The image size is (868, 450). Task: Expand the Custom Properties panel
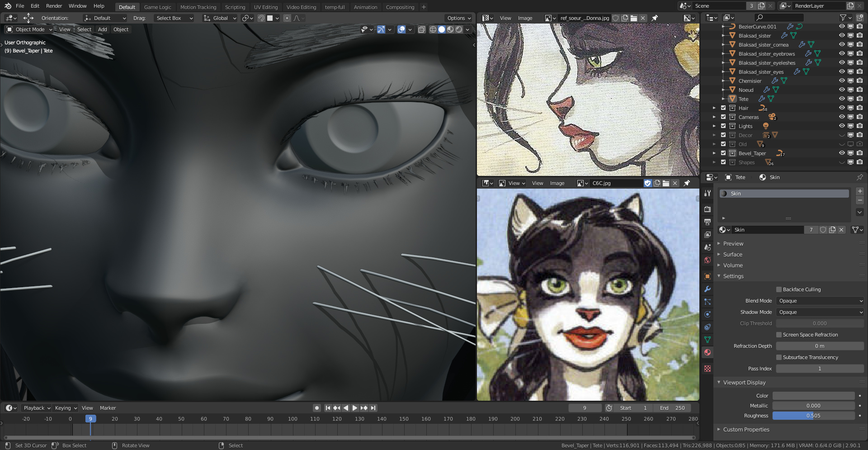746,430
